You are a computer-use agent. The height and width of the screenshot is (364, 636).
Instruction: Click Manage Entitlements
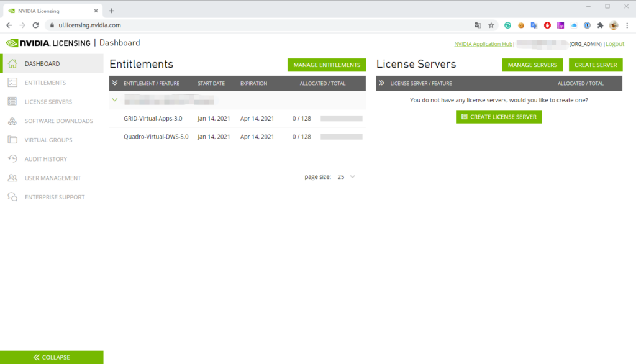point(326,65)
